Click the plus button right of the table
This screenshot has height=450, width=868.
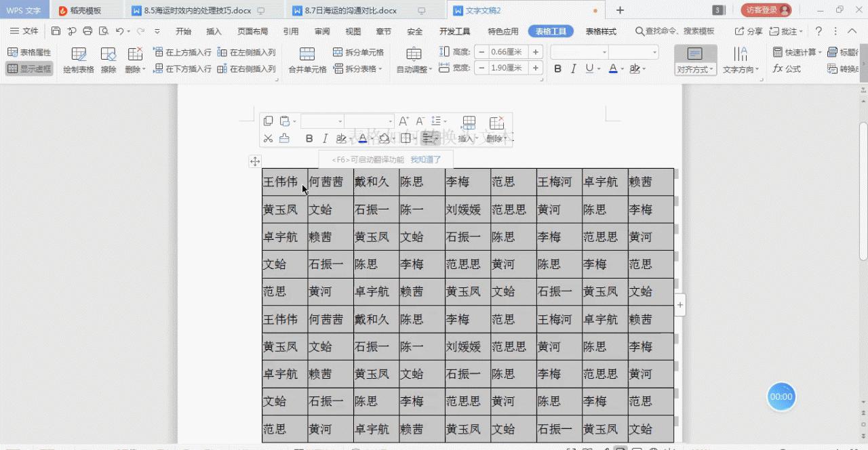click(680, 305)
